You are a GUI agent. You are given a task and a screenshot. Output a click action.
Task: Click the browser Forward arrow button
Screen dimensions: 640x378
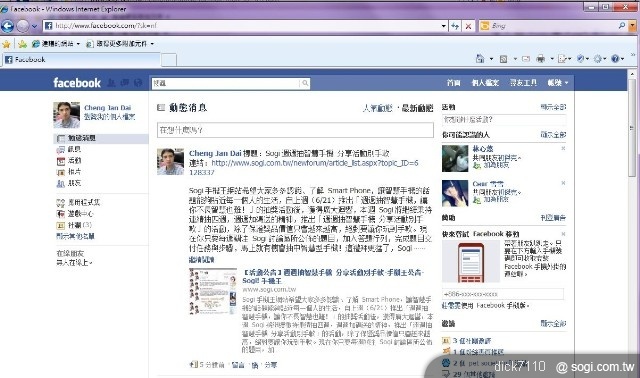22,26
